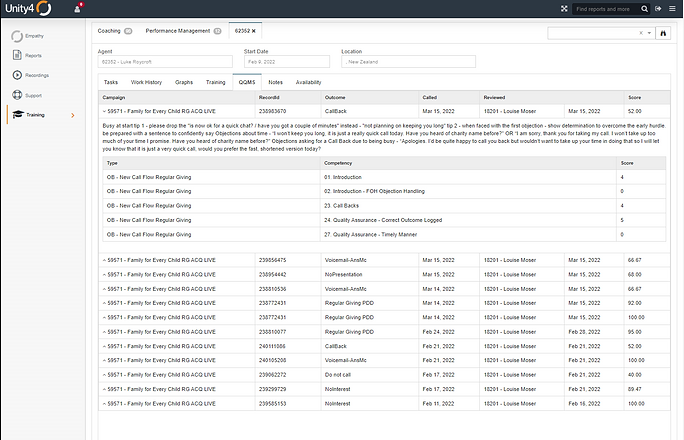Expand record 239585153 row
Viewport: 684px width, 440px height.
(x=104, y=403)
